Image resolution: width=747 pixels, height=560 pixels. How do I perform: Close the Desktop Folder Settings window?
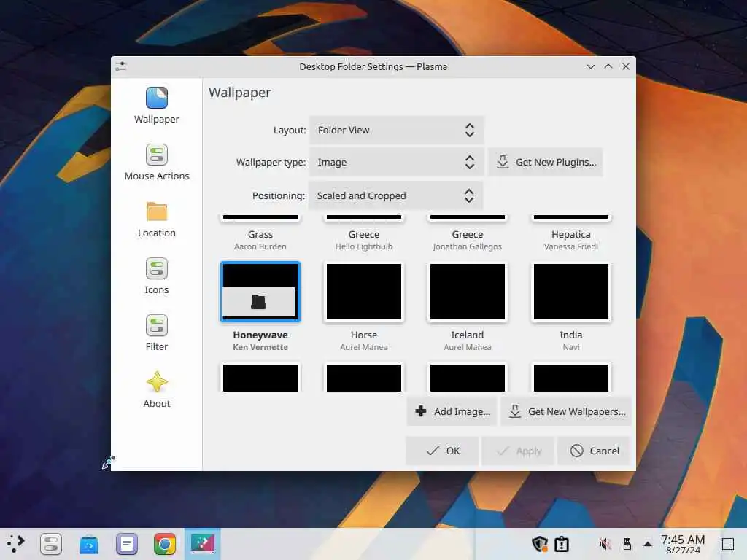point(626,66)
